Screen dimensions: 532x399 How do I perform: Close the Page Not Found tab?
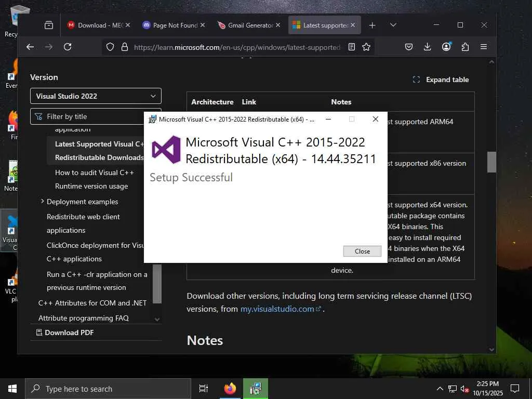click(x=203, y=25)
